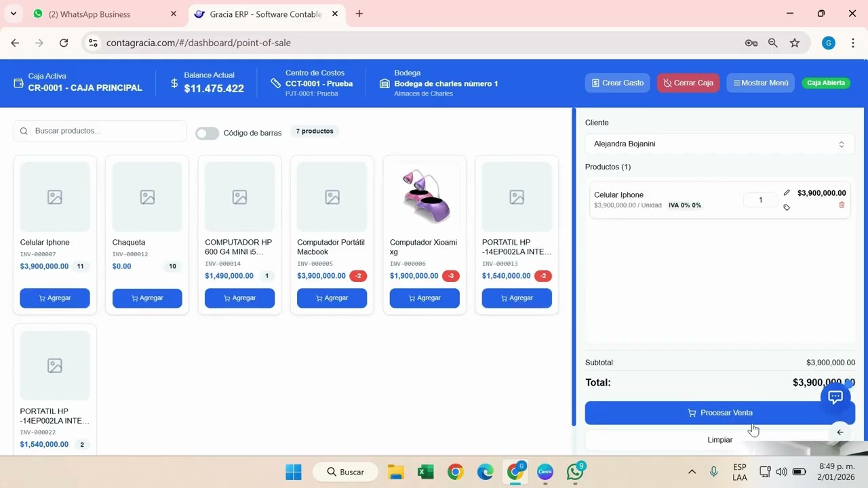Add Chaqueta with its Agregar button
The width and height of the screenshot is (868, 488).
147,298
